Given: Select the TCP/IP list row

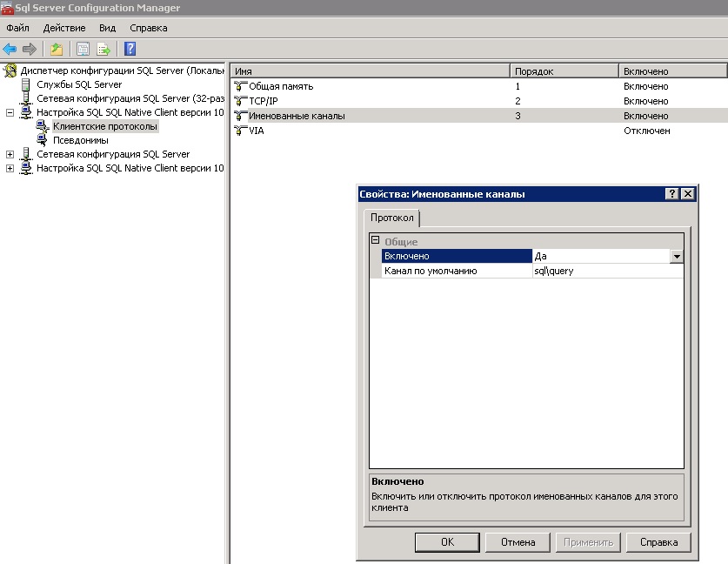Looking at the screenshot, I should (x=479, y=101).
